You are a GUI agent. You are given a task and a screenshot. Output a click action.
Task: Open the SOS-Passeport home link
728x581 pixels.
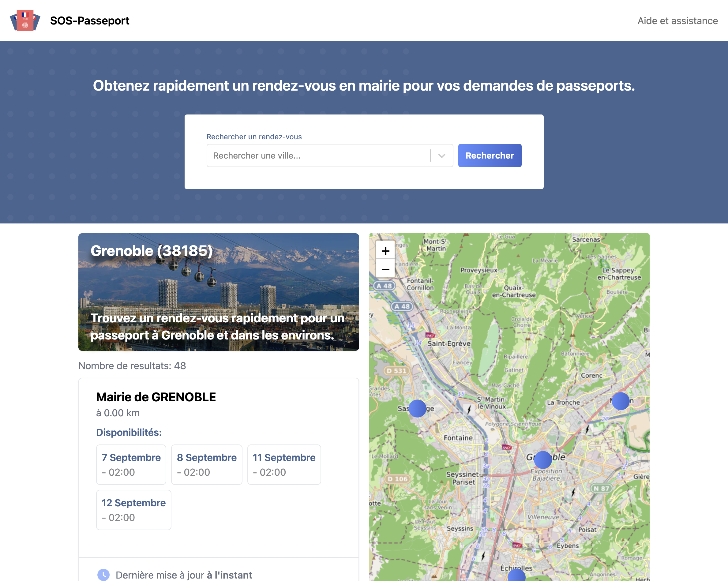pyautogui.click(x=89, y=21)
